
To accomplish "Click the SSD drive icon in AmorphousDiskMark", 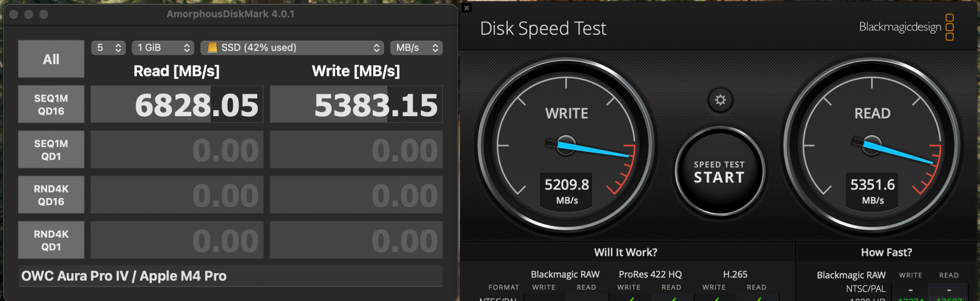I will [213, 48].
